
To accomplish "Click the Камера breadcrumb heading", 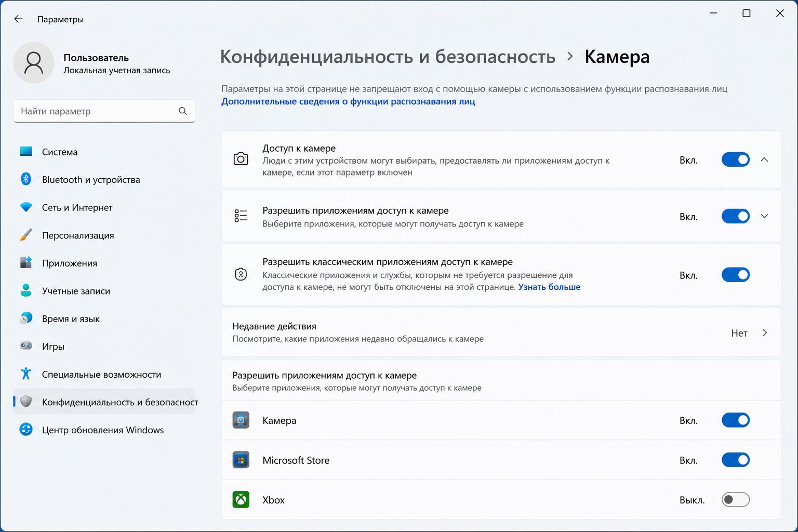I will 617,57.
